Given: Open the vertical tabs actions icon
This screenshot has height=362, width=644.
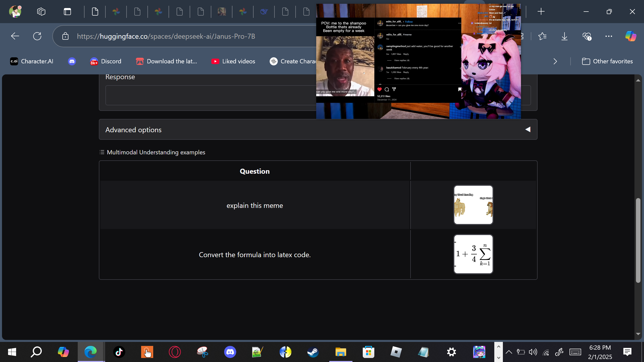Looking at the screenshot, I should click(x=67, y=12).
